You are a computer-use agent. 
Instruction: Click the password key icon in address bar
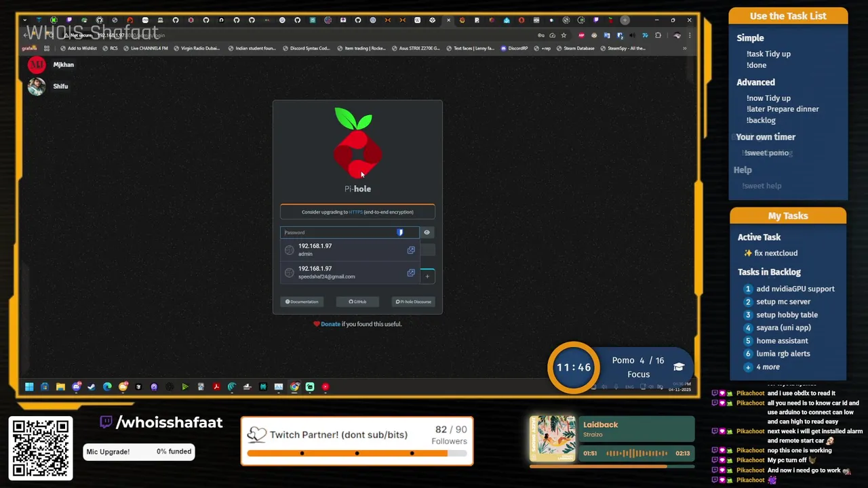click(x=541, y=35)
